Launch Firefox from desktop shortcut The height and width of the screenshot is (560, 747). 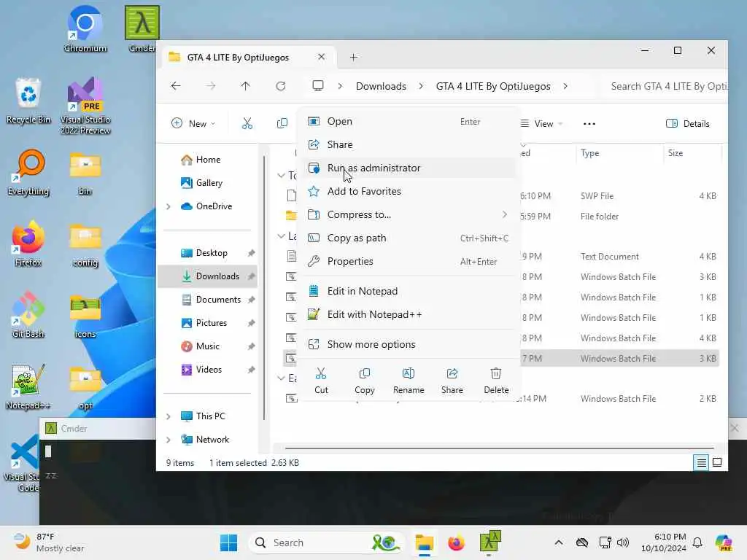tap(28, 244)
